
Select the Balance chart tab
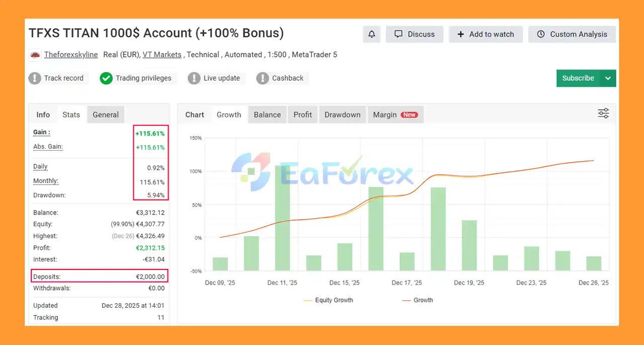(x=267, y=115)
